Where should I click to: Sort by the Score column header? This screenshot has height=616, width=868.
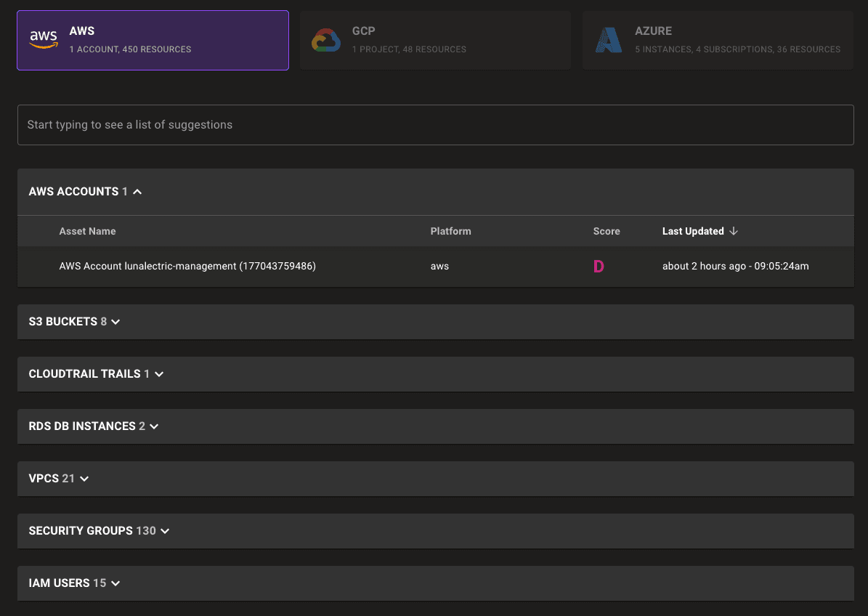click(x=606, y=231)
